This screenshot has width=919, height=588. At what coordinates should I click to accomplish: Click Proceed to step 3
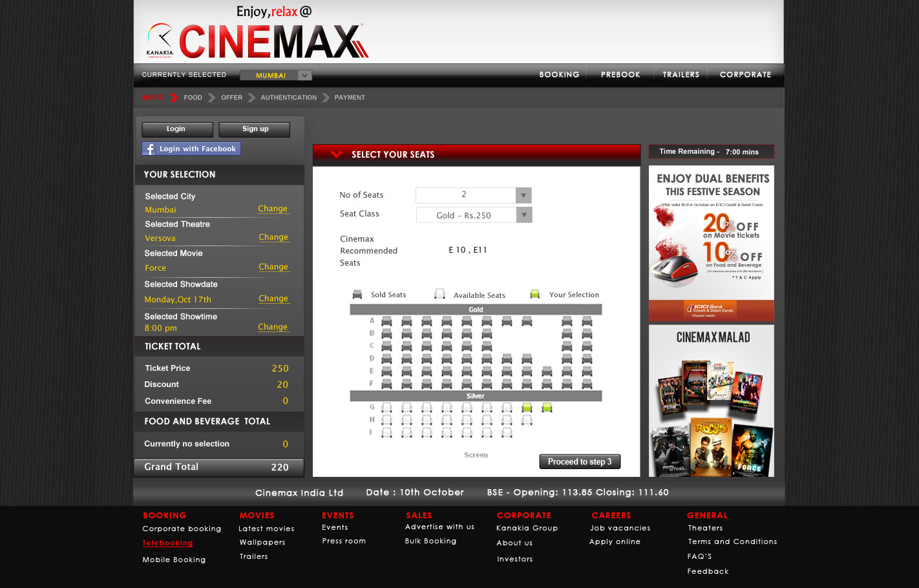(580, 461)
